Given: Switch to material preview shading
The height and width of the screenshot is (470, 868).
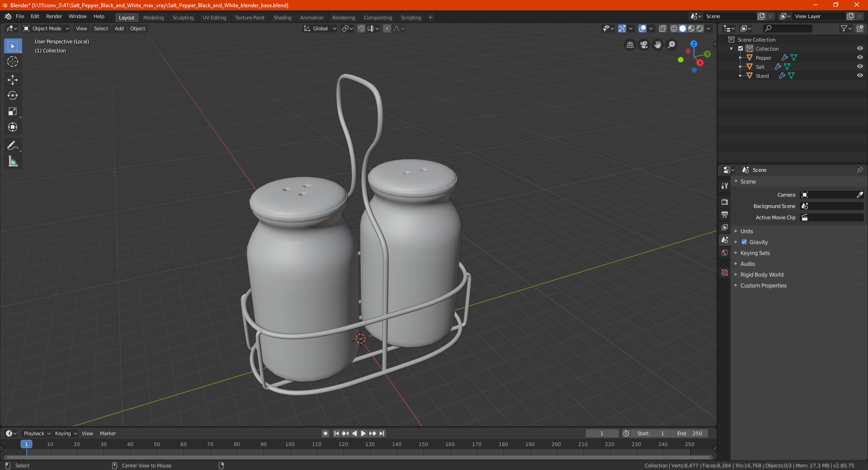Looking at the screenshot, I should pyautogui.click(x=691, y=28).
